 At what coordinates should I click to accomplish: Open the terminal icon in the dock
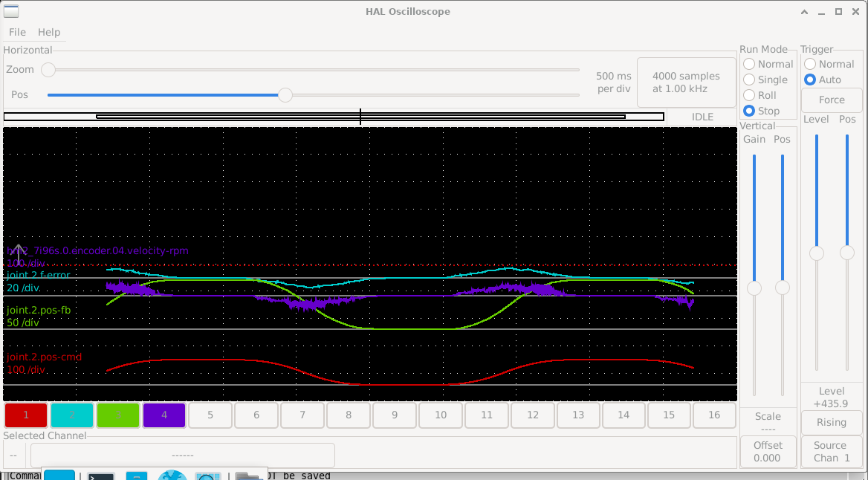[x=101, y=476]
